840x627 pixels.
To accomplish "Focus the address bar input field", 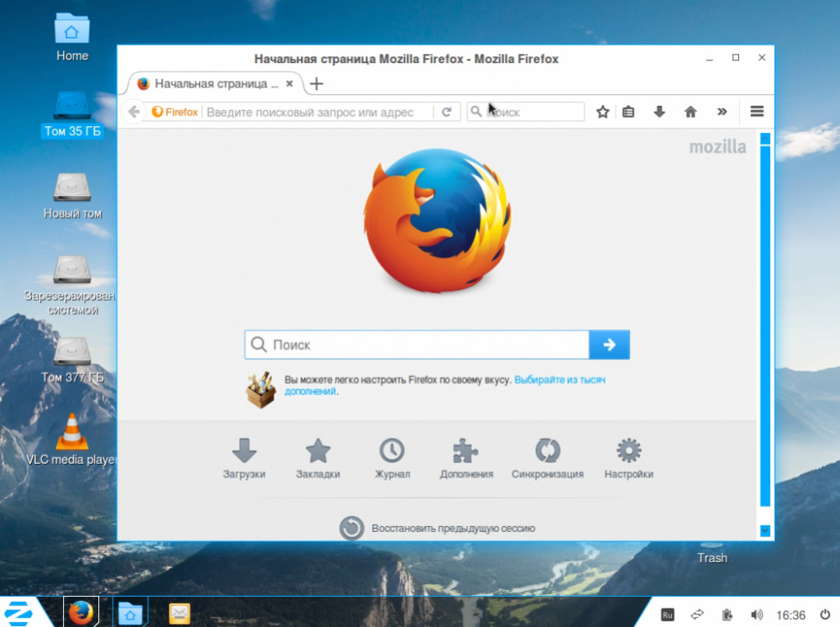I will pos(319,112).
